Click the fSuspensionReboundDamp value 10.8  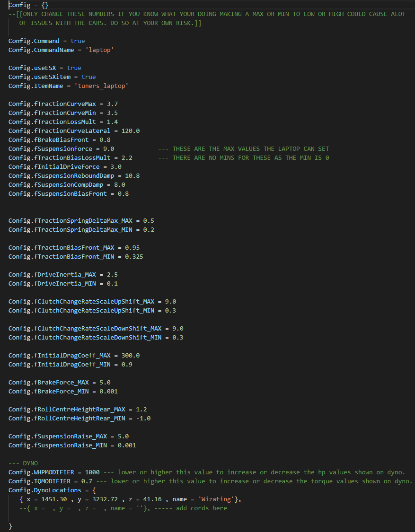[x=132, y=176]
